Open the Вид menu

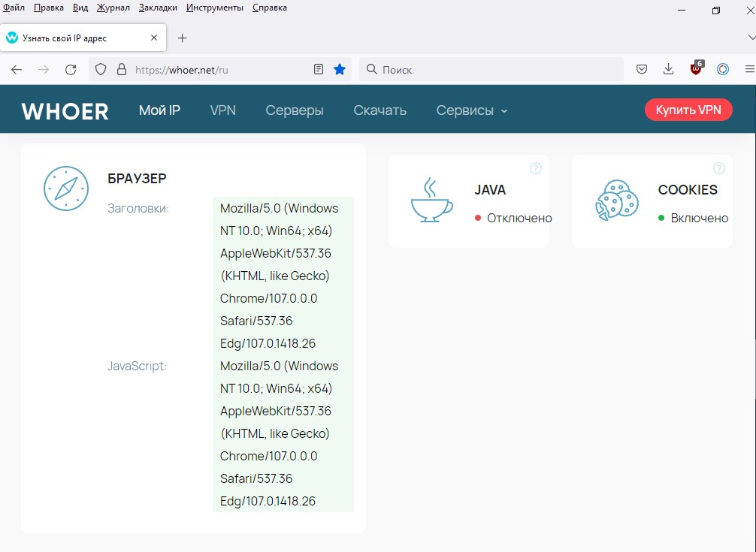coord(80,8)
